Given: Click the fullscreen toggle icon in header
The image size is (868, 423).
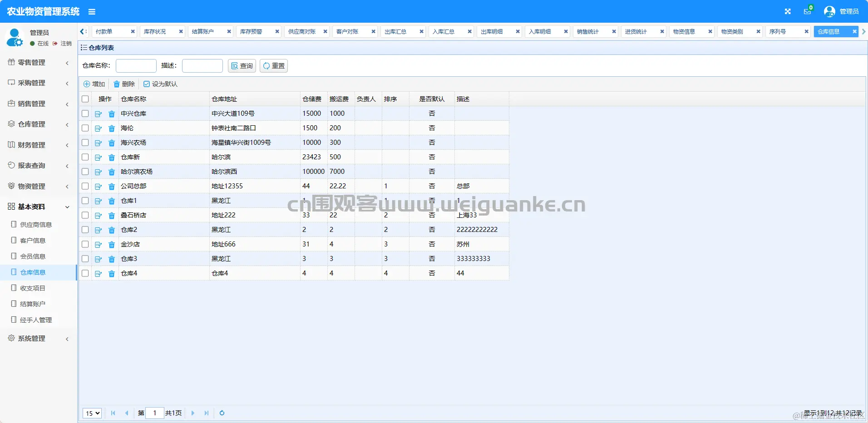Looking at the screenshot, I should [788, 11].
